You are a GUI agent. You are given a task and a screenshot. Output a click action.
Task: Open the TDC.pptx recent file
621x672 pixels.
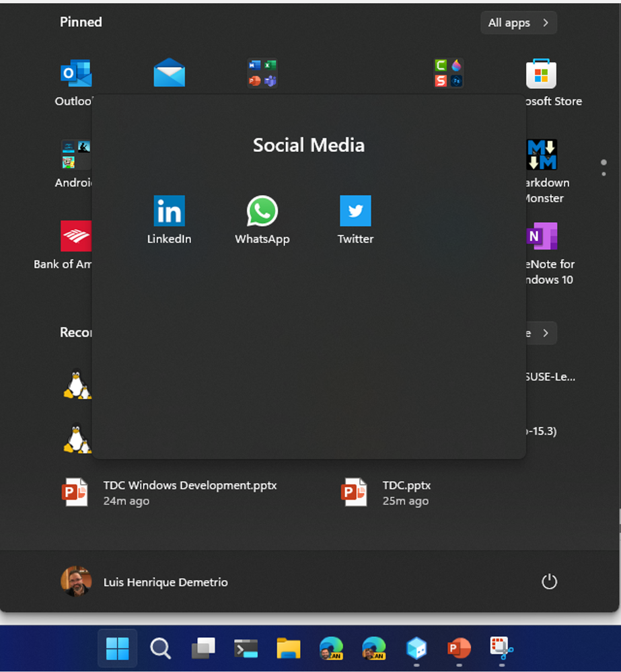tap(387, 492)
